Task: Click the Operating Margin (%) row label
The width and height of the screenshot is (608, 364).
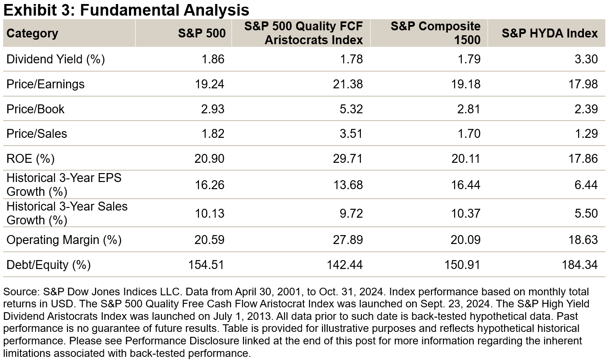Action: (64, 240)
